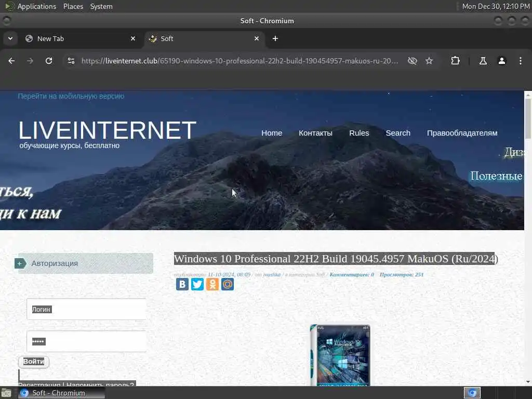
Task: Click show desktop icon in bottom panel
Action: pyautogui.click(x=6, y=393)
